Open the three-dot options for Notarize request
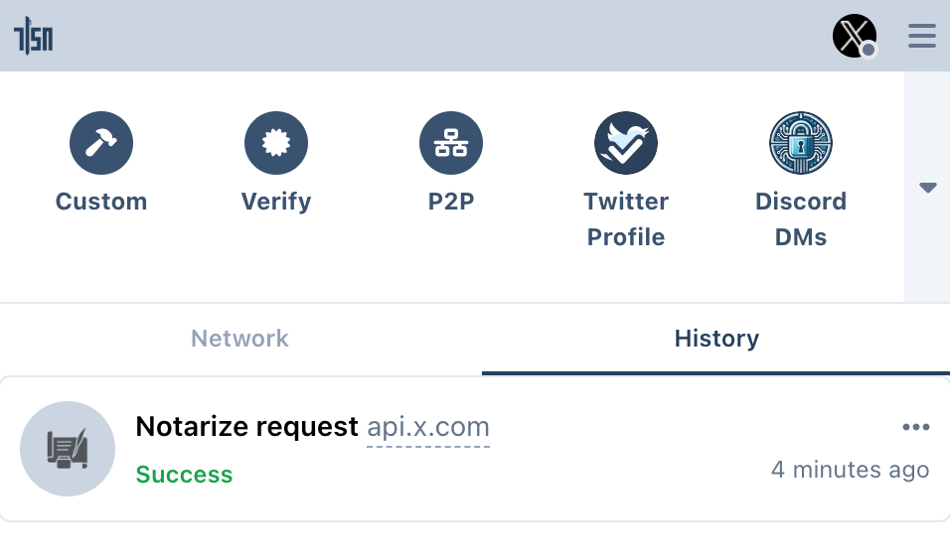 [915, 427]
